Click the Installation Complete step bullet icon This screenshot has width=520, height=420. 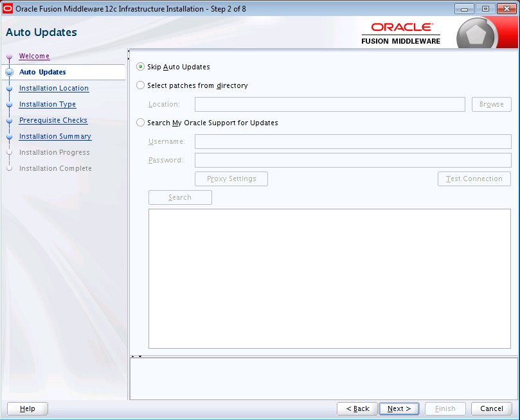(9, 168)
